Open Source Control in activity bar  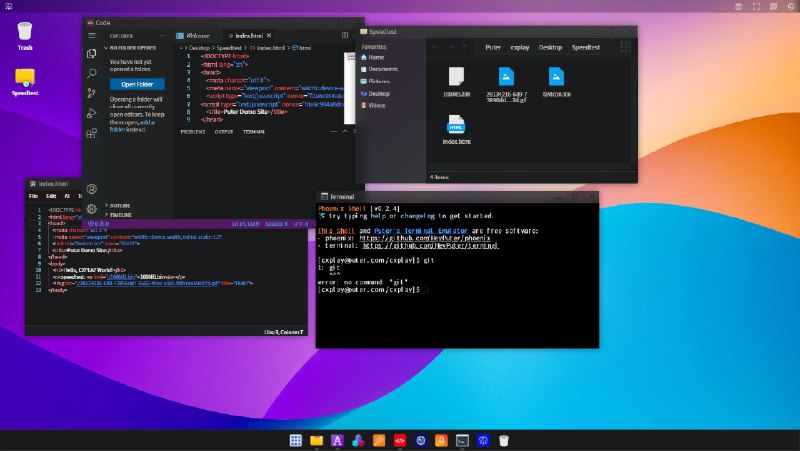(x=92, y=93)
